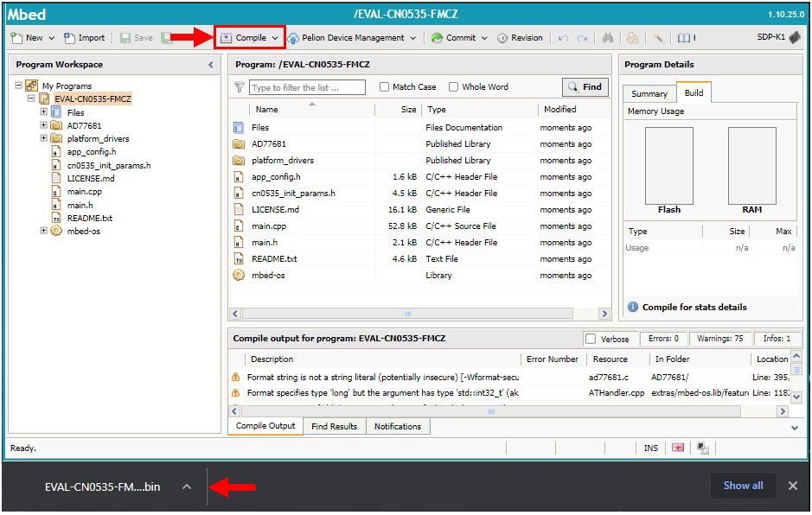812x515 pixels.
Task: Select main.cpp in workspace tree
Action: click(x=85, y=192)
